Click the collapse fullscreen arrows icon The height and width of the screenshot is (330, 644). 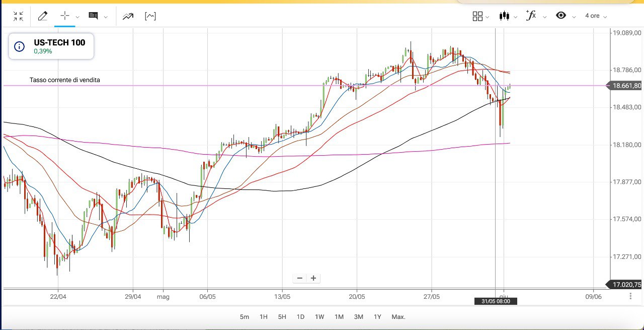[19, 16]
